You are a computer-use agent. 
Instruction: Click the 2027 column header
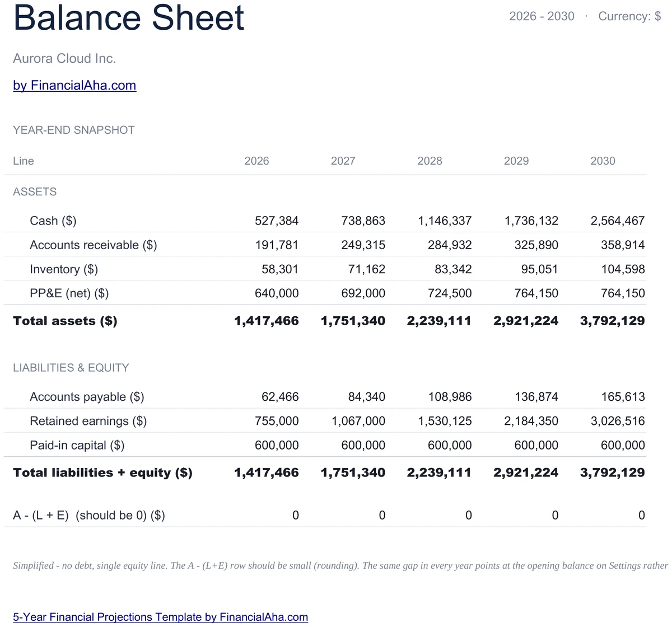tap(343, 161)
